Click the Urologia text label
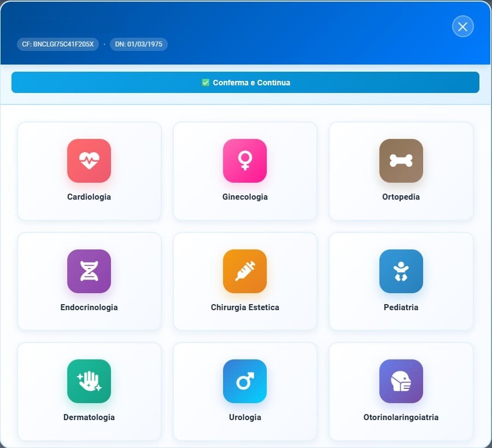 point(245,417)
